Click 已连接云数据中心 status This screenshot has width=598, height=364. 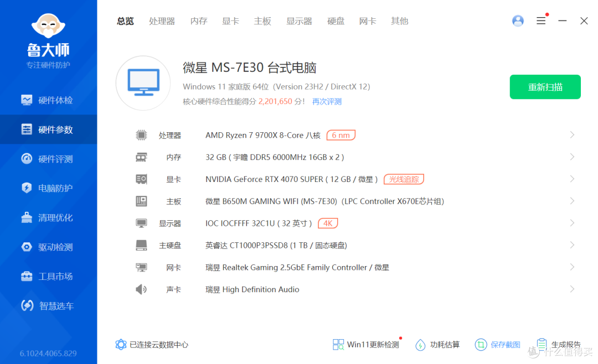152,345
